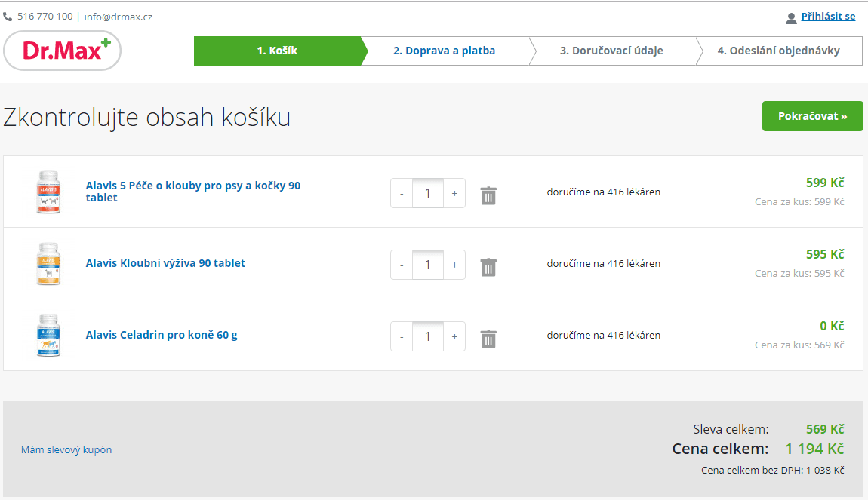
Task: Focus quantity field for Alavis Celadrin pro koně
Action: point(428,336)
